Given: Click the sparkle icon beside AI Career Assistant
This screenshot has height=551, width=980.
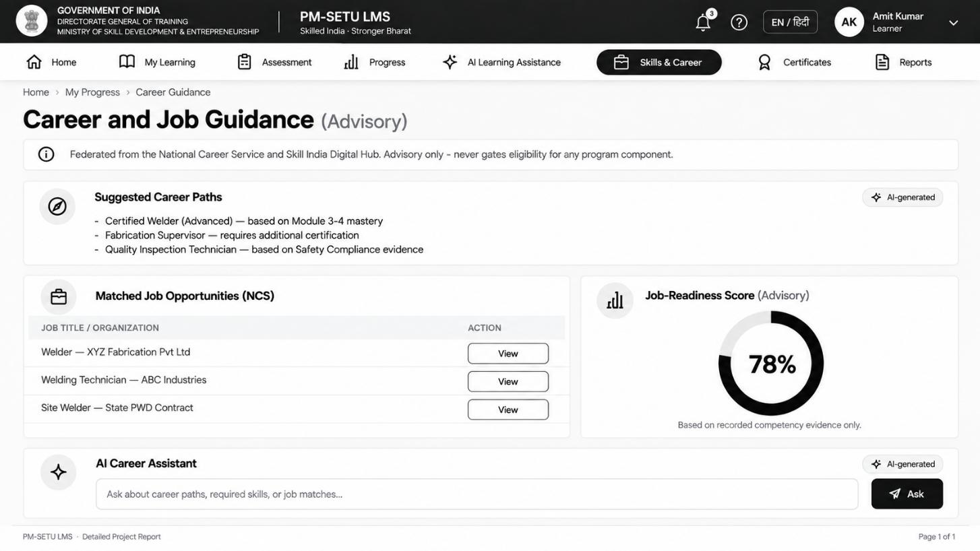Looking at the screenshot, I should coord(59,472).
